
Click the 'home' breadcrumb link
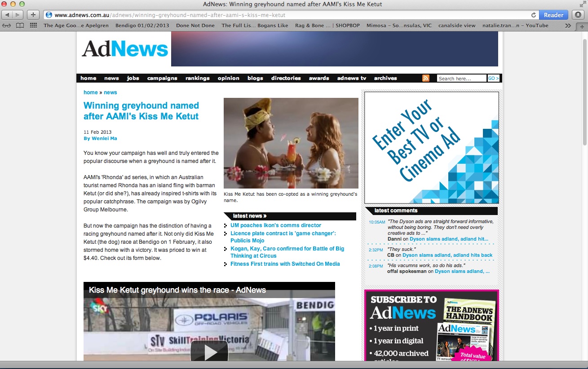[91, 92]
